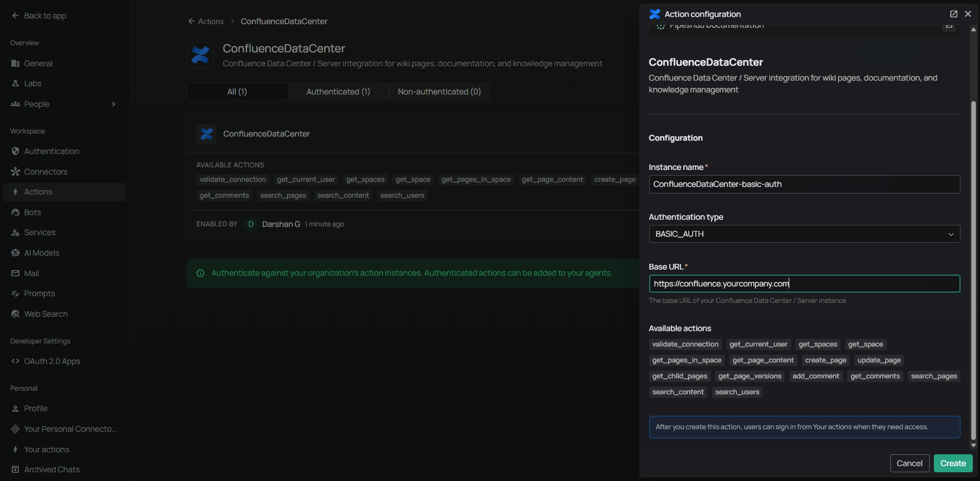Click the Mail envelope icon
This screenshot has width=980, height=481.
tap(15, 274)
